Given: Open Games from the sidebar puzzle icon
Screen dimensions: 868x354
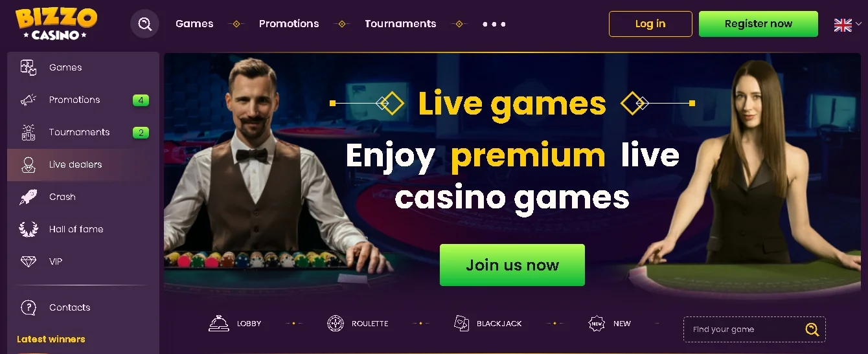Looking at the screenshot, I should (28, 67).
